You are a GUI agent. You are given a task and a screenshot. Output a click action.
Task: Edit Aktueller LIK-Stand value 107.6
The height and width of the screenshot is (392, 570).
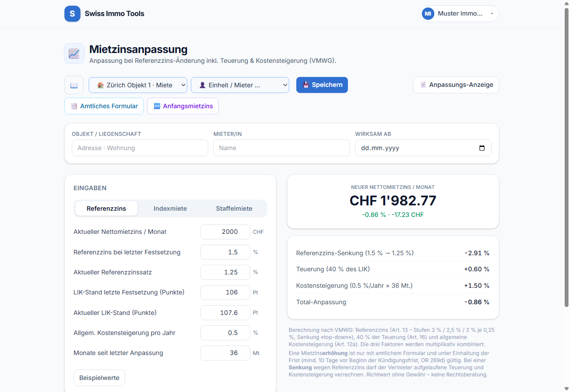(x=225, y=313)
